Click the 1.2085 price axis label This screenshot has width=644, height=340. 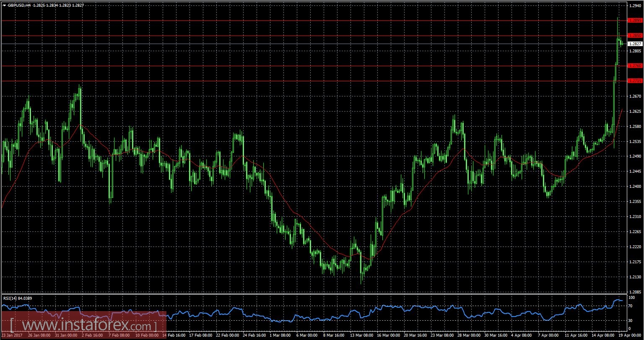(x=635, y=292)
